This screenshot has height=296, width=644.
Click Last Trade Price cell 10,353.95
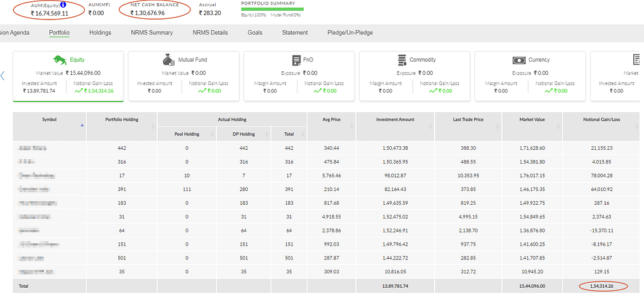[468, 176]
